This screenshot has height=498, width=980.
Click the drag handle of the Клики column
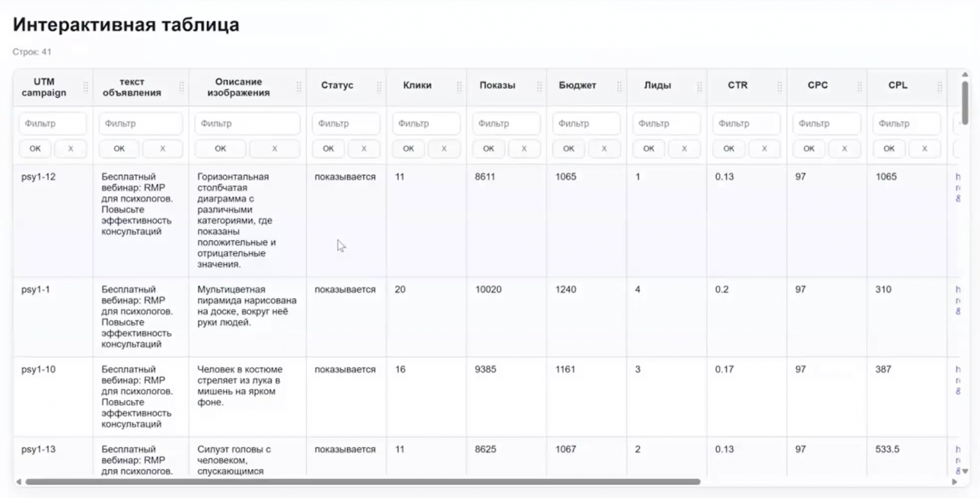[459, 87]
